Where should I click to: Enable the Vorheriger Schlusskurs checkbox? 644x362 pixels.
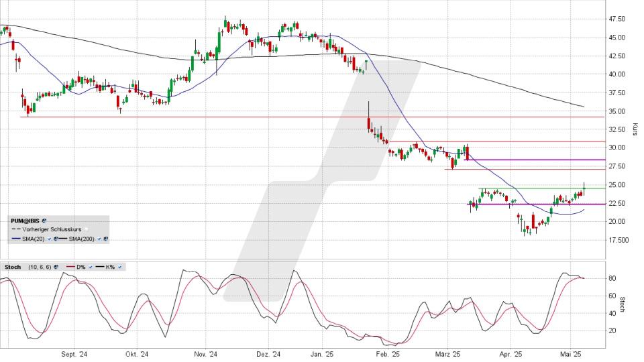tap(87, 229)
